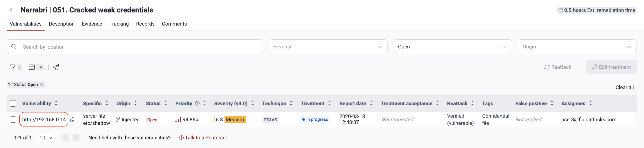
Task: Click the paper plane notify icon
Action: pos(55,67)
